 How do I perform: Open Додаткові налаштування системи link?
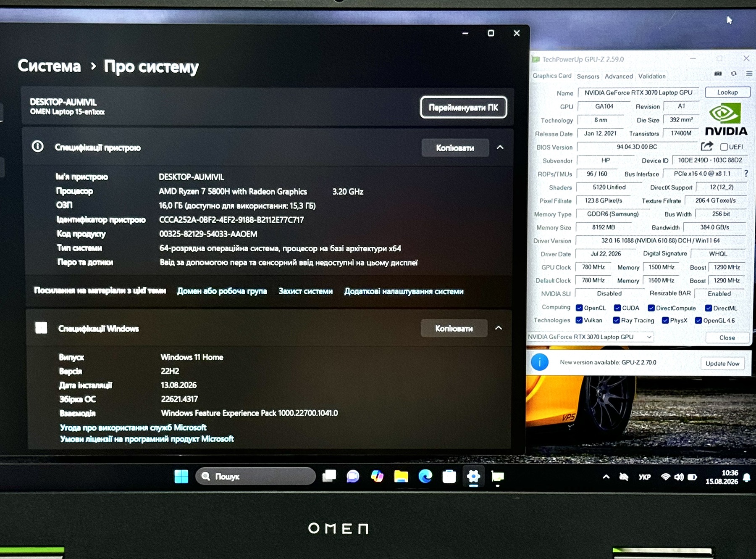click(x=404, y=291)
